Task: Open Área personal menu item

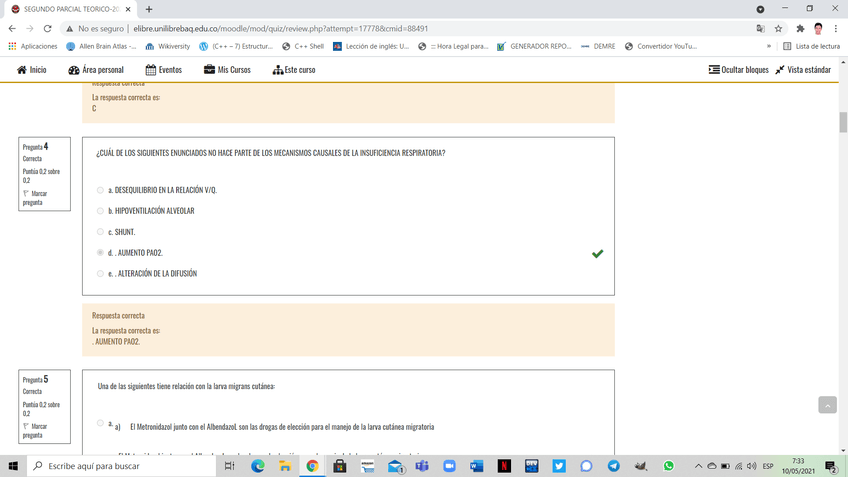Action: 96,70
